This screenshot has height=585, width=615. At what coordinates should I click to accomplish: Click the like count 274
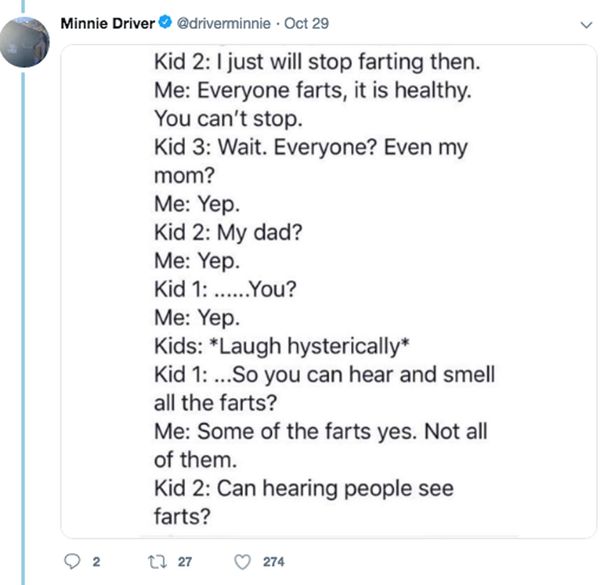click(x=274, y=562)
